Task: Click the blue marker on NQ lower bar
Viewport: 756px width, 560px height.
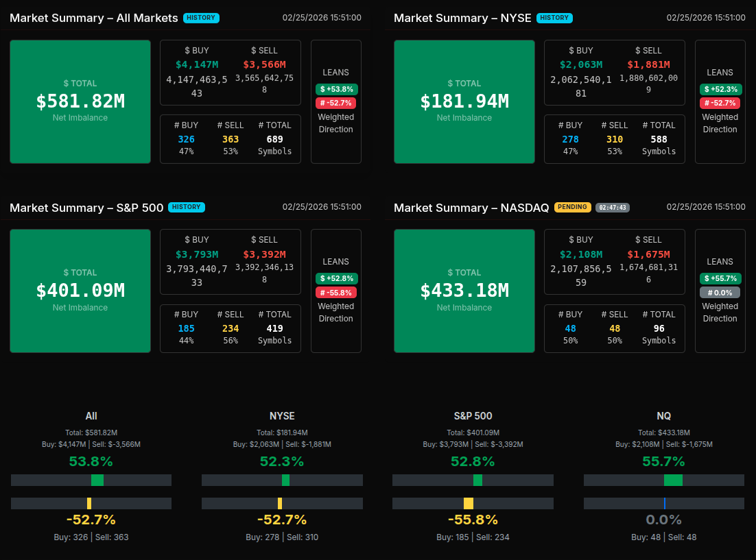Action: (x=664, y=503)
